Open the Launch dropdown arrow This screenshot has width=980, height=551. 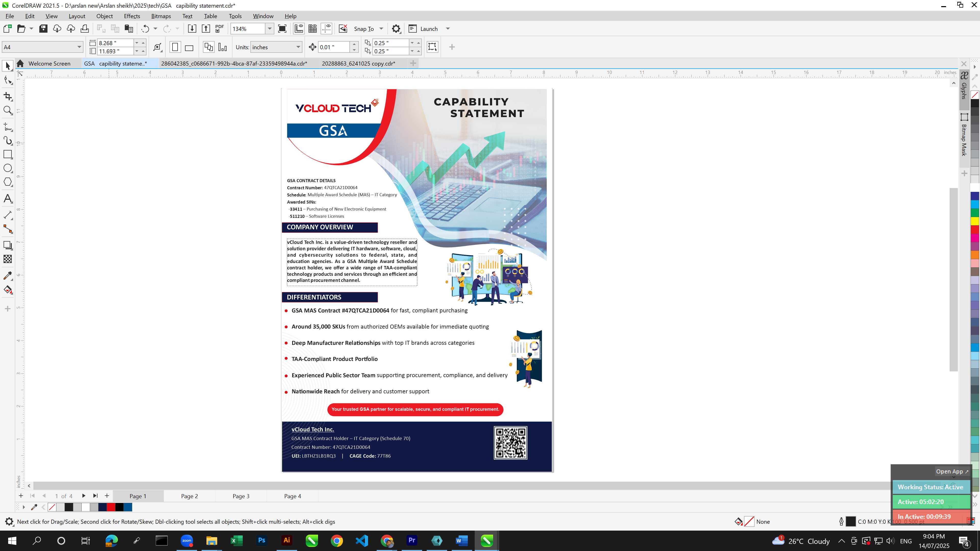tap(448, 29)
